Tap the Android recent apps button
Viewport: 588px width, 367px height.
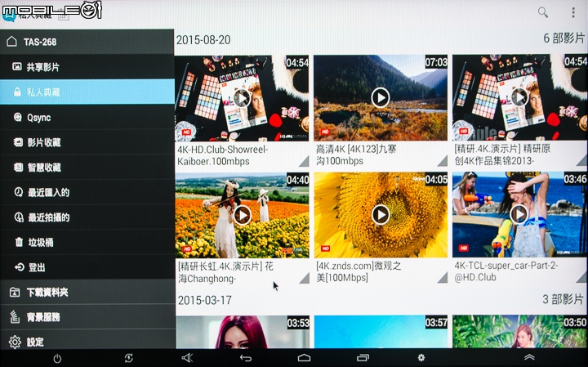tap(363, 358)
